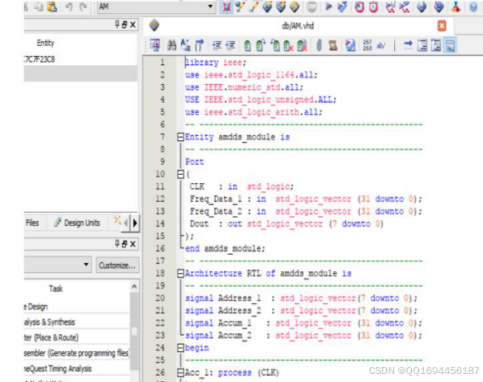The image size is (483, 382).
Task: Collapse the Architecture RTL fold at line 18
Action: pyautogui.click(x=180, y=273)
